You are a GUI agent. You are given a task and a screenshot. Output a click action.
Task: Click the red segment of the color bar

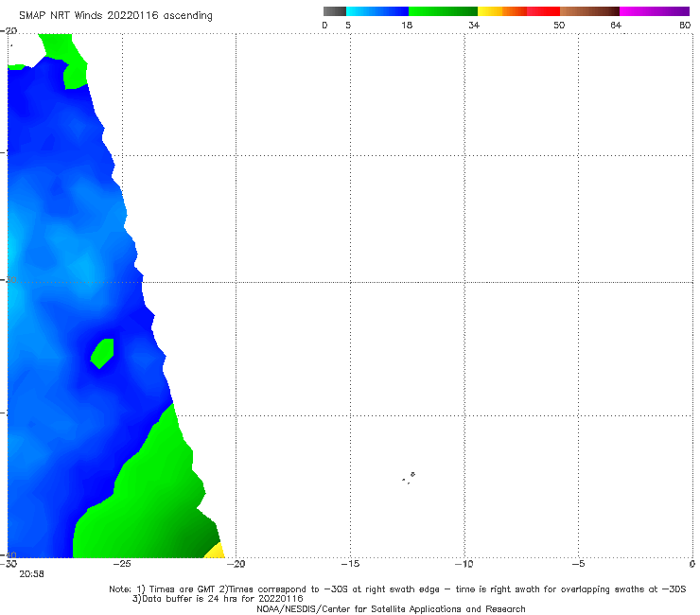click(543, 11)
